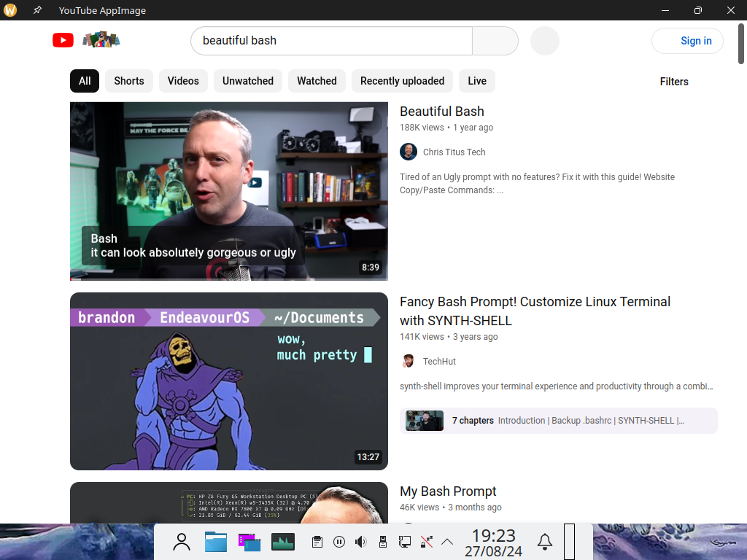
Task: Open the TechHut channel name link
Action: [x=439, y=362]
